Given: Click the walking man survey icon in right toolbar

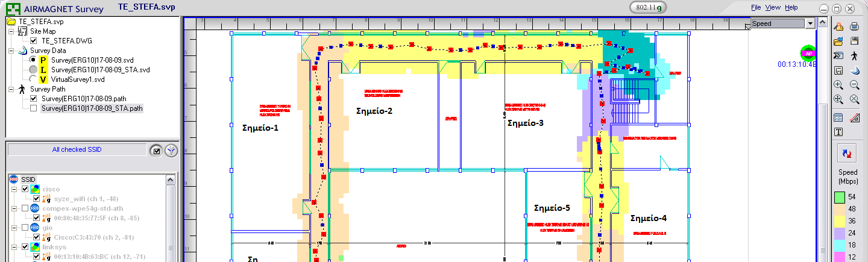Looking at the screenshot, I should (854, 55).
